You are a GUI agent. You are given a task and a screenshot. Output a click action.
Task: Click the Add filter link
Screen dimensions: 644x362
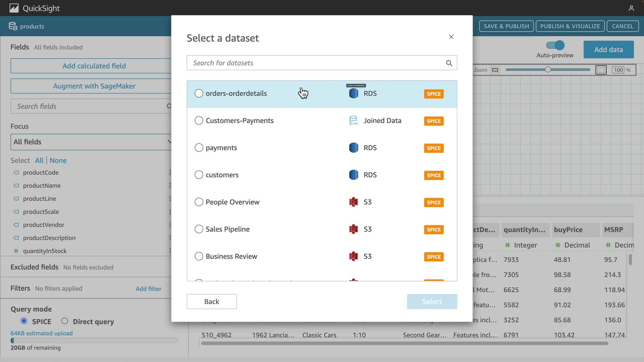pyautogui.click(x=148, y=289)
